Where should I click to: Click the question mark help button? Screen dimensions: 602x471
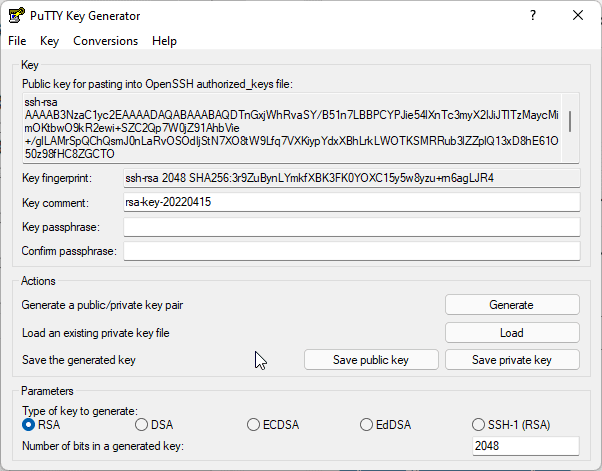tap(533, 15)
